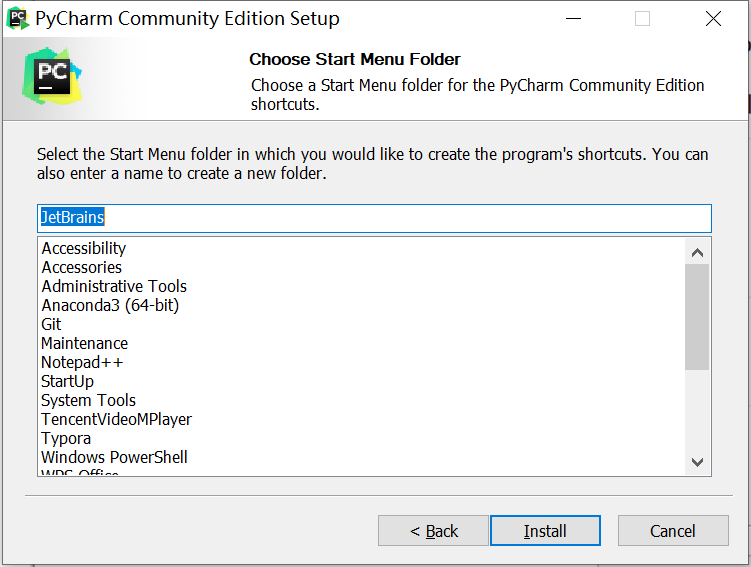The height and width of the screenshot is (567, 751).
Task: Click the PyCharm icon in title bar
Action: pos(17,18)
